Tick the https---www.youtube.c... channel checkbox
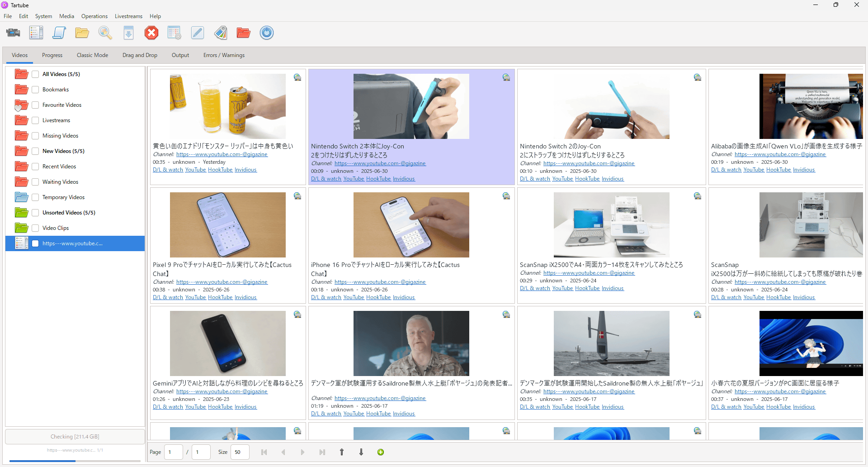Image resolution: width=868 pixels, height=467 pixels. coord(35,243)
